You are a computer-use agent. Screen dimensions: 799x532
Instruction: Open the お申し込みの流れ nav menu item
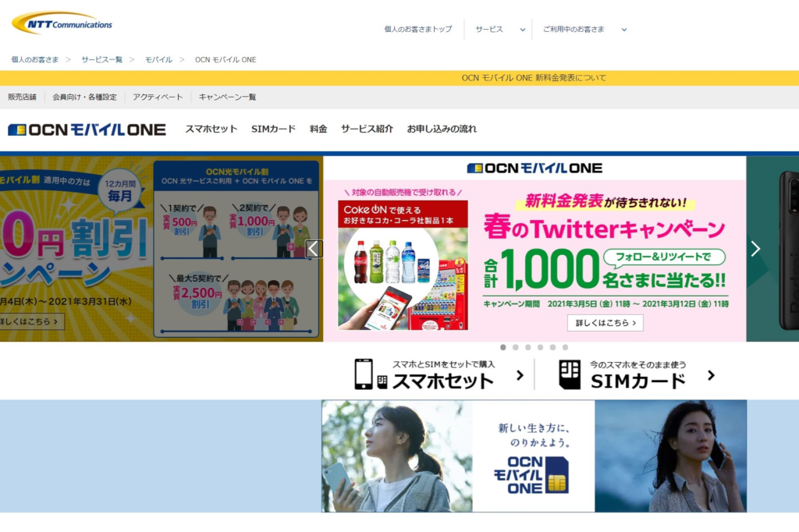pyautogui.click(x=442, y=129)
